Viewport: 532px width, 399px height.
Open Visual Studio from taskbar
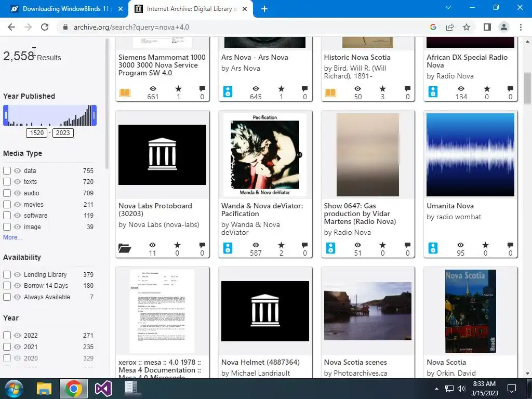point(103,389)
